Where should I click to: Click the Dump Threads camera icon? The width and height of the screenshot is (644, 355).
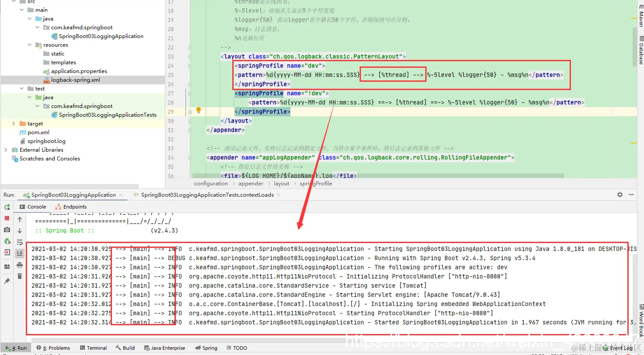(x=7, y=230)
